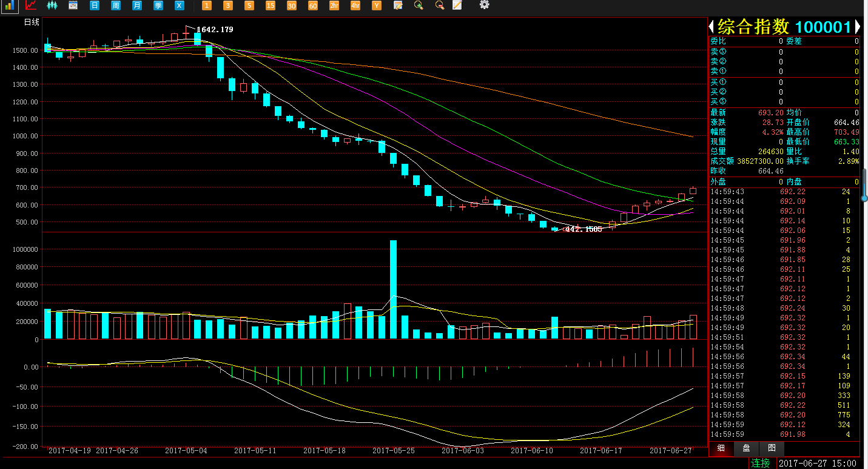Image resolution: width=868 pixels, height=469 pixels.
Task: Open the bar chart icon in toolbar
Action: click(x=10, y=5)
